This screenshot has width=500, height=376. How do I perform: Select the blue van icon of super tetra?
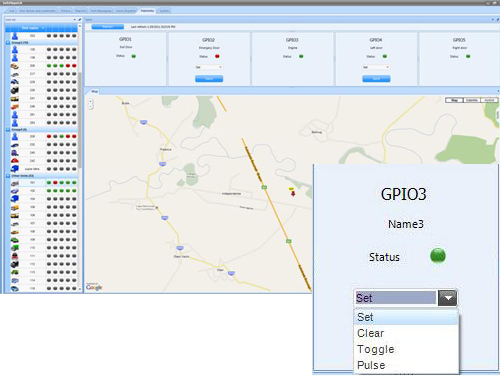pos(15,169)
